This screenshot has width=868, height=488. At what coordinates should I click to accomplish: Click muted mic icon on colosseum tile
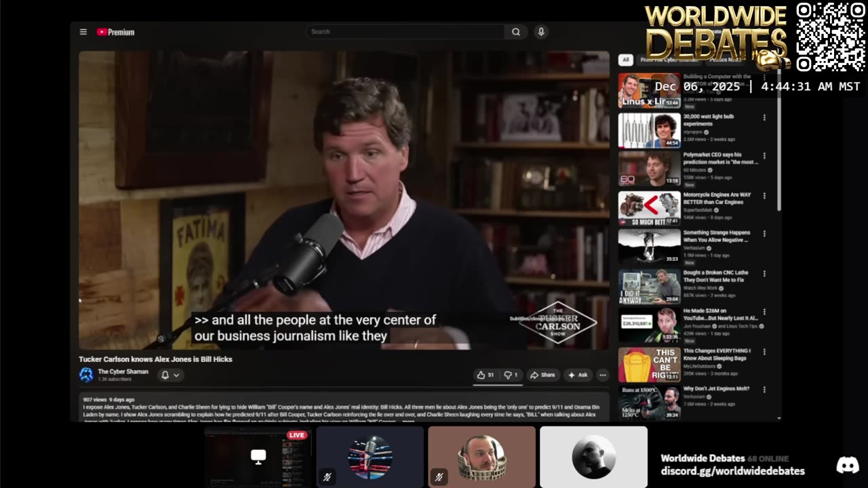[439, 477]
